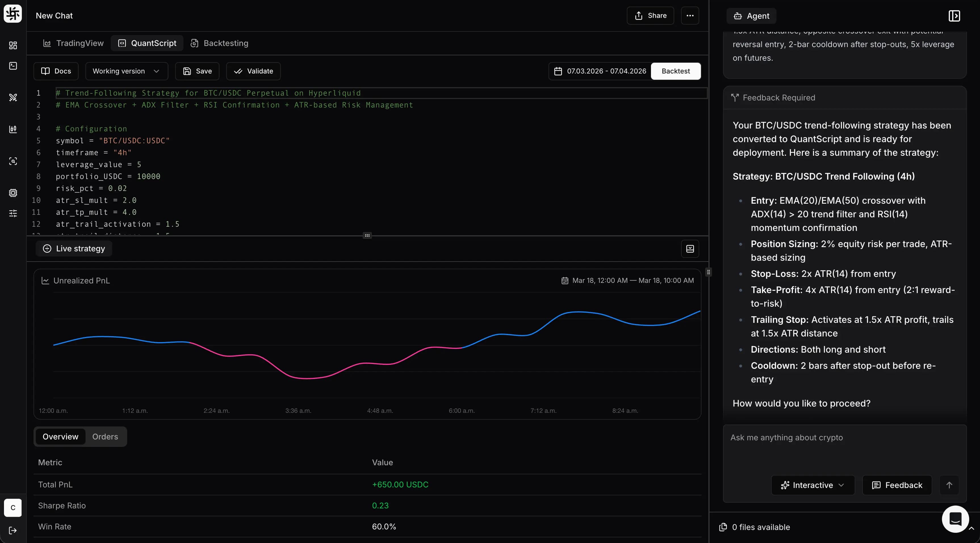
Task: Click the Value column header
Action: point(382,462)
